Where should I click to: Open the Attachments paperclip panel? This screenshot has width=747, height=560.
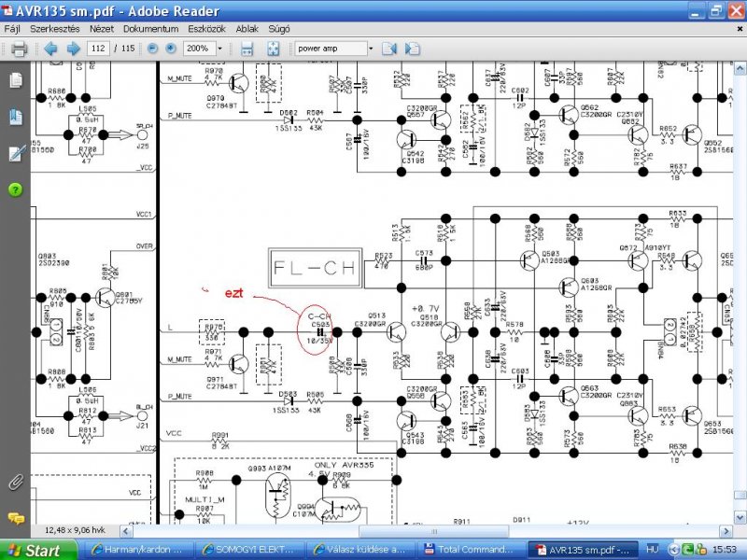pyautogui.click(x=16, y=482)
